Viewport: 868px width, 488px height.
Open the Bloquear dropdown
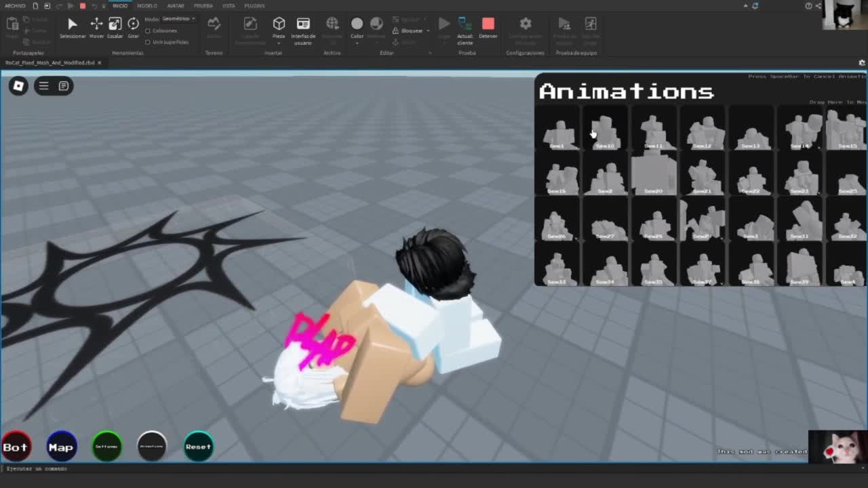pos(413,31)
